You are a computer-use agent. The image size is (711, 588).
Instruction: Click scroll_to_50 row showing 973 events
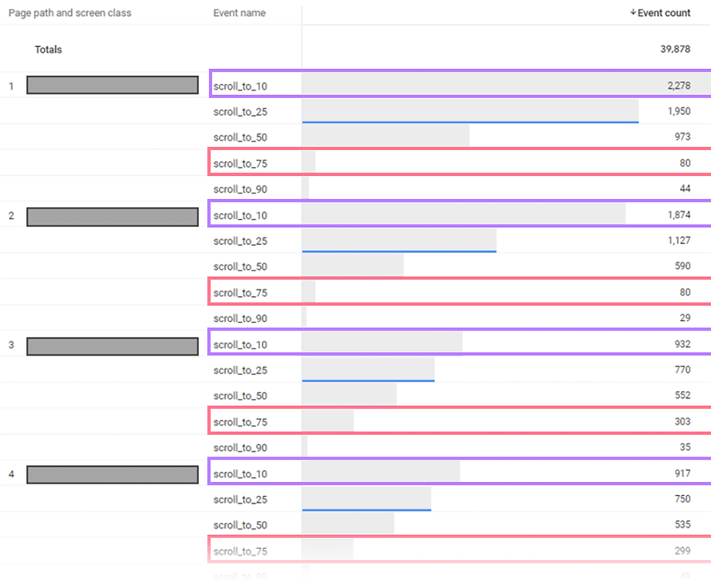click(240, 137)
